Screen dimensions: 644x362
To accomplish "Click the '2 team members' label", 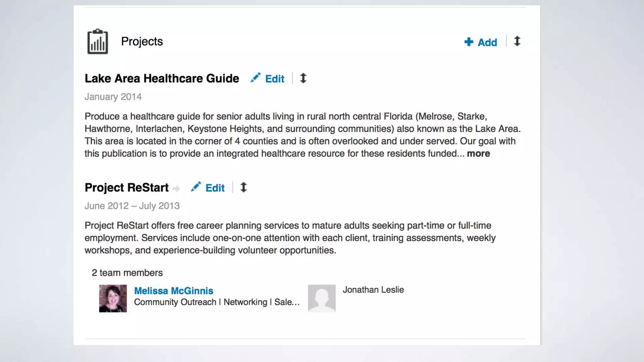I will click(x=127, y=273).
